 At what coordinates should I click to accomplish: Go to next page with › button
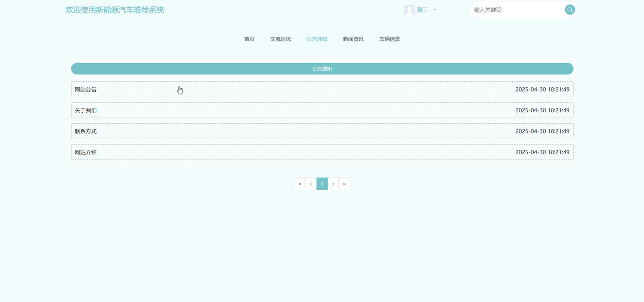pyautogui.click(x=333, y=184)
